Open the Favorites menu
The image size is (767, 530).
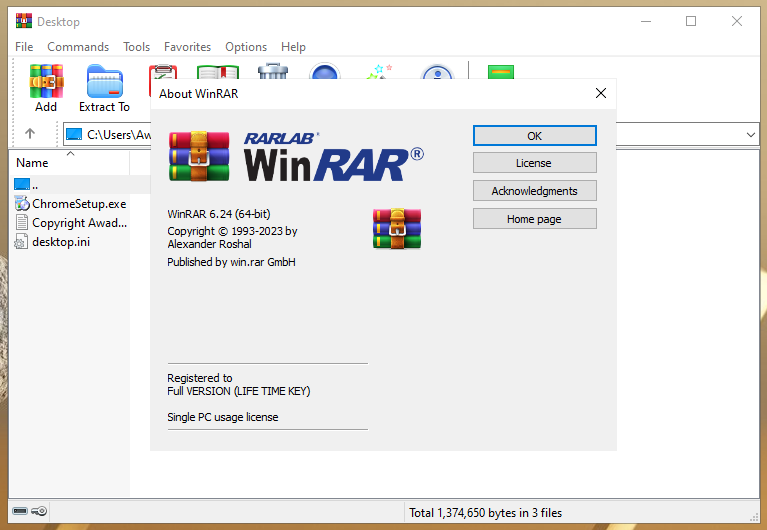point(187,47)
